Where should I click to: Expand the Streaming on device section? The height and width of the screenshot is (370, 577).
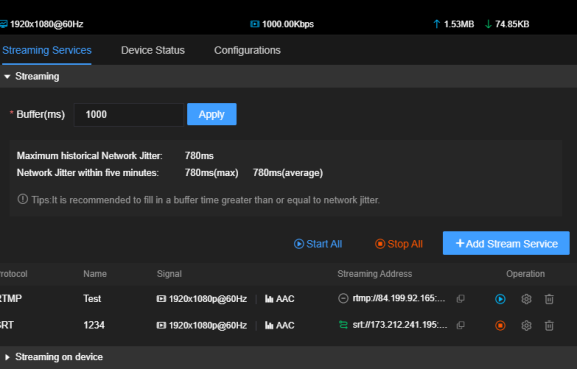pos(7,357)
